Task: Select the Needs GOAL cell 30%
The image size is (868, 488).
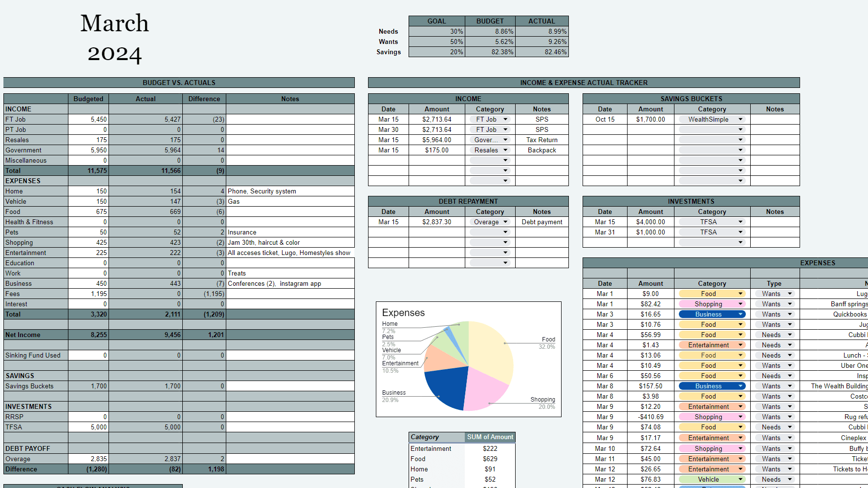Action: [x=437, y=31]
